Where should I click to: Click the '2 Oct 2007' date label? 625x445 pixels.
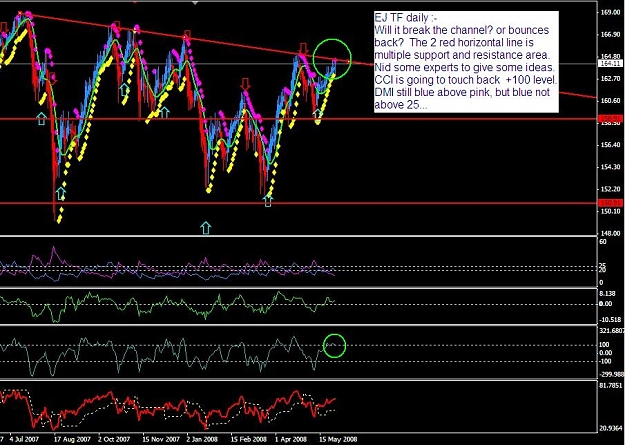click(x=114, y=439)
